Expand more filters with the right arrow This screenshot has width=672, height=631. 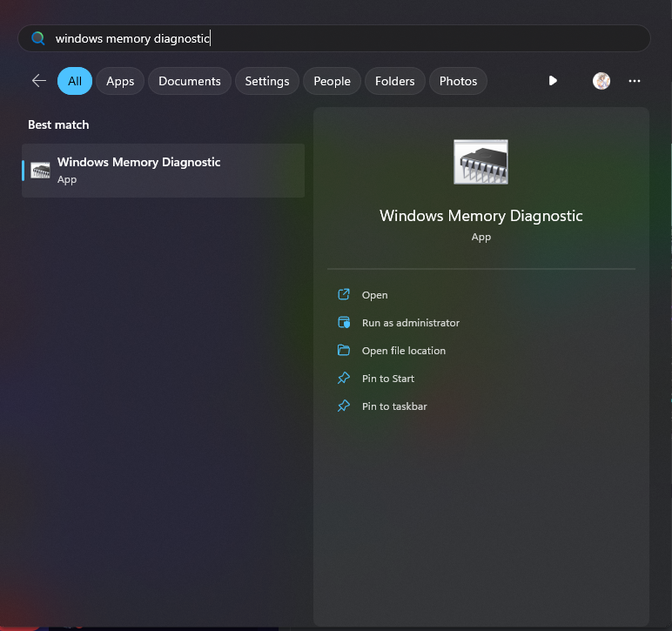click(553, 81)
